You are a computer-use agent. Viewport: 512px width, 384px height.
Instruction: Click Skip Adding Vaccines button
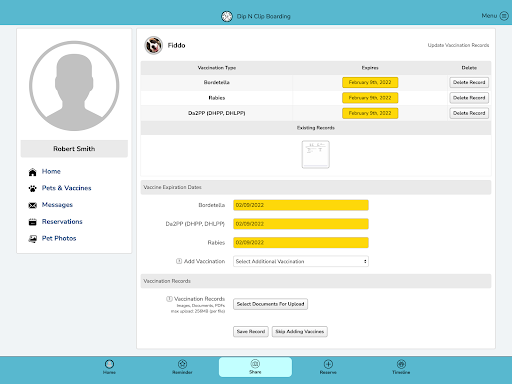(x=300, y=332)
